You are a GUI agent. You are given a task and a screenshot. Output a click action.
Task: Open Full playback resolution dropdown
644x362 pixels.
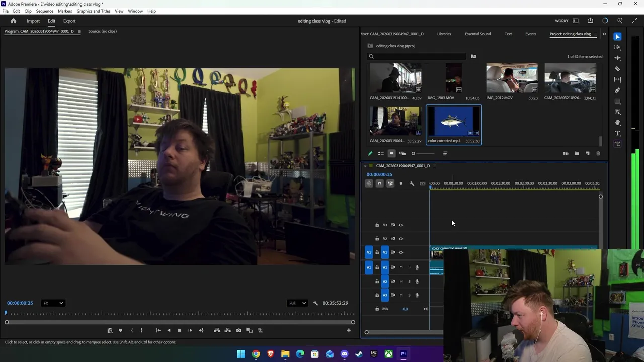pos(297,303)
